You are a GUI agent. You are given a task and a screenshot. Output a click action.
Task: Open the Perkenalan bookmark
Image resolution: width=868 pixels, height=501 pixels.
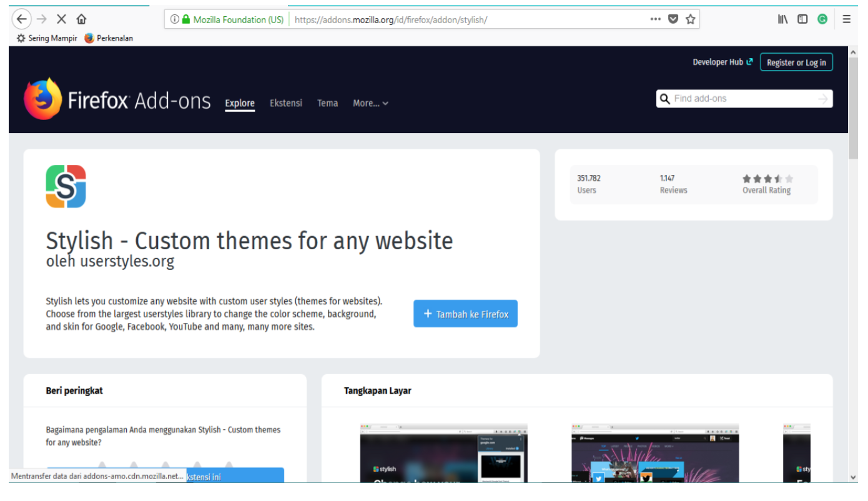coord(109,38)
